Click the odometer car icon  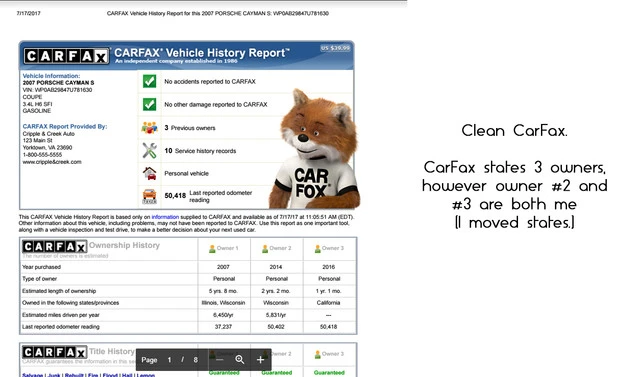[149, 196]
